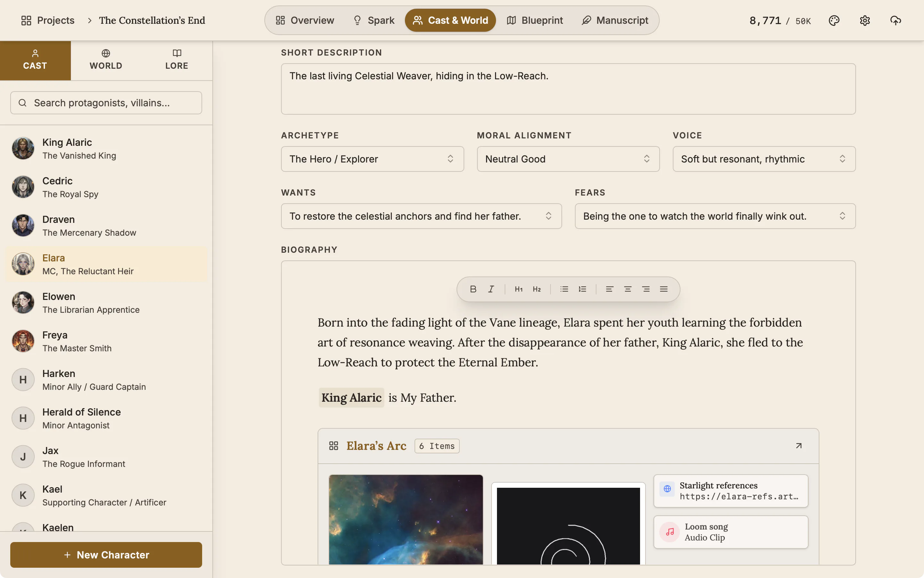
Task: Open The Constellation's End breadcrumb
Action: (x=152, y=20)
